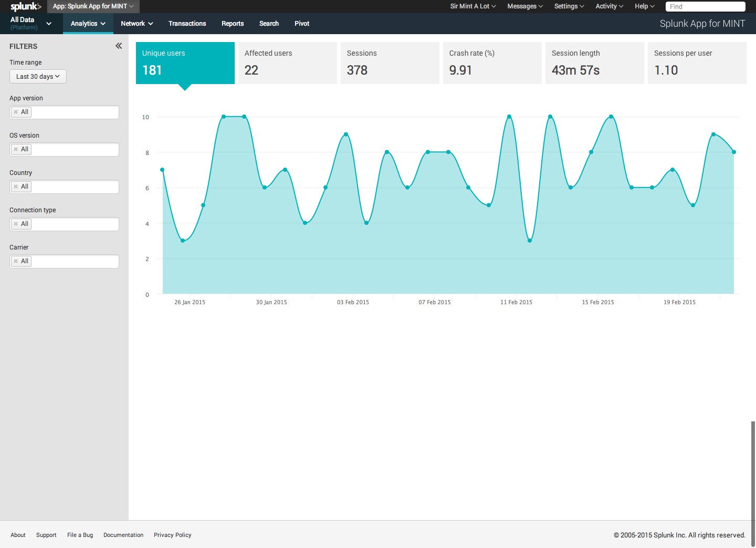
Task: Remove the 'All' tag in Country filter
Action: point(16,187)
